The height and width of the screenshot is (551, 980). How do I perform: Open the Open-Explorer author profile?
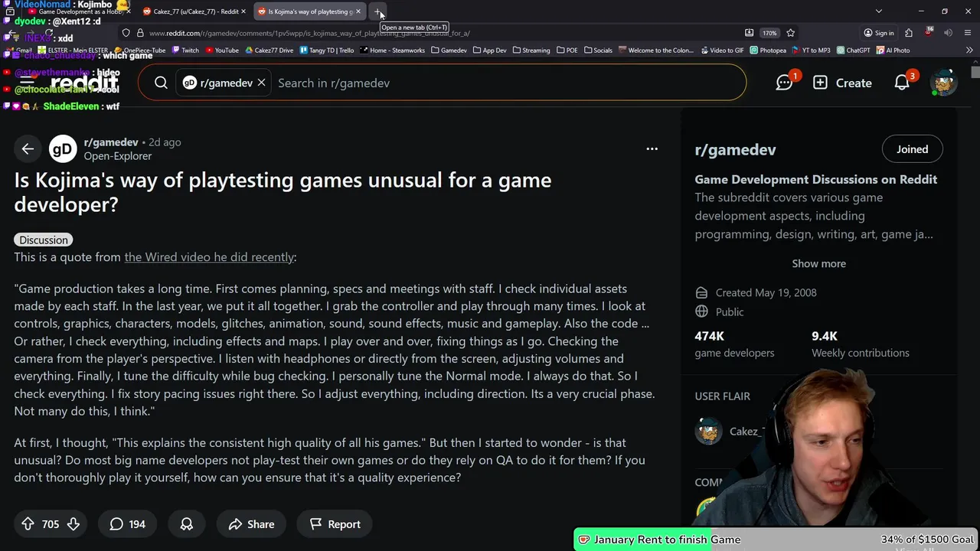point(118,156)
